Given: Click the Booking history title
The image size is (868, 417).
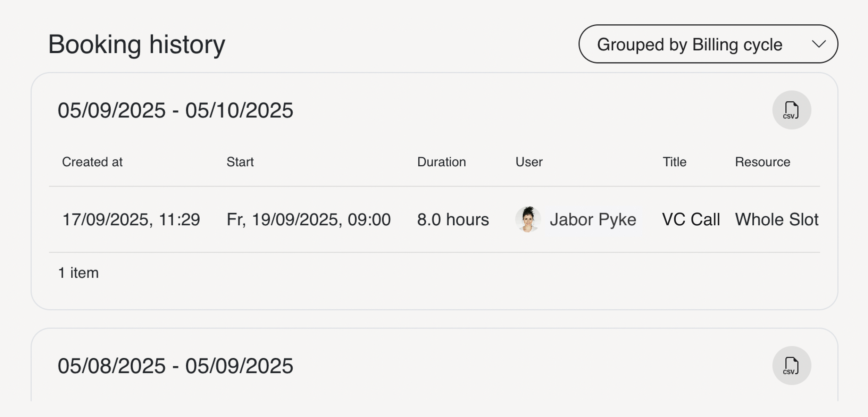Looking at the screenshot, I should click(136, 44).
